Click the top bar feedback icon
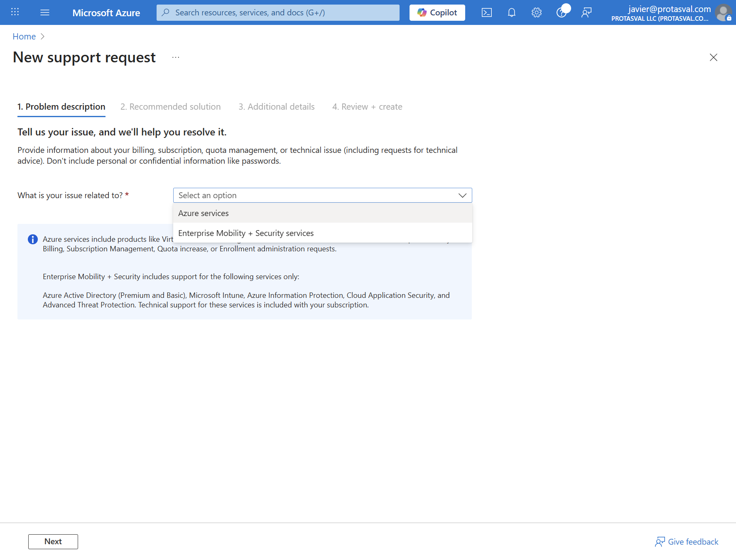This screenshot has height=560, width=736. coord(586,12)
